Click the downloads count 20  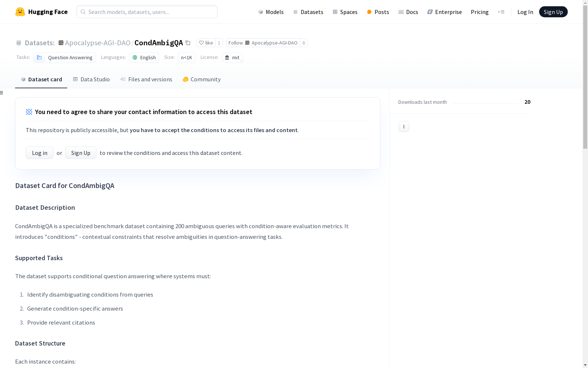[527, 102]
